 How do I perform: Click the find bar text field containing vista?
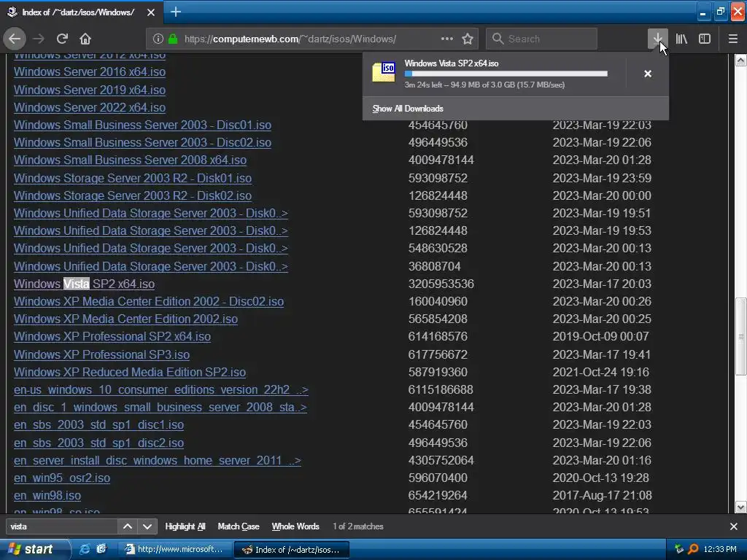[61, 526]
